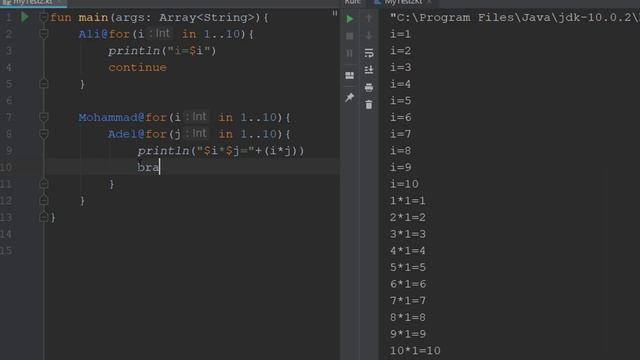This screenshot has height=360, width=640.
Task: Collapse the Mohammad@for loop fold
Action: click(44, 117)
